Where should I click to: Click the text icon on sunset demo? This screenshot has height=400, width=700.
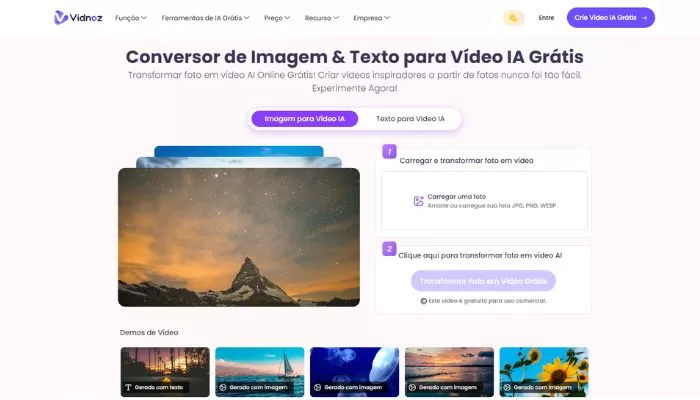[x=129, y=386]
